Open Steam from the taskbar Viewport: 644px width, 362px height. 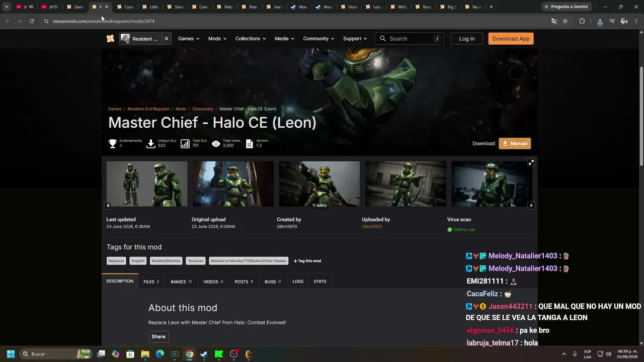(x=204, y=354)
